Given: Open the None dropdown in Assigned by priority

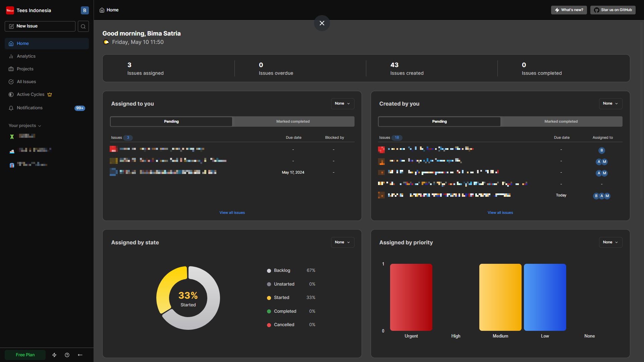Looking at the screenshot, I should tap(610, 242).
